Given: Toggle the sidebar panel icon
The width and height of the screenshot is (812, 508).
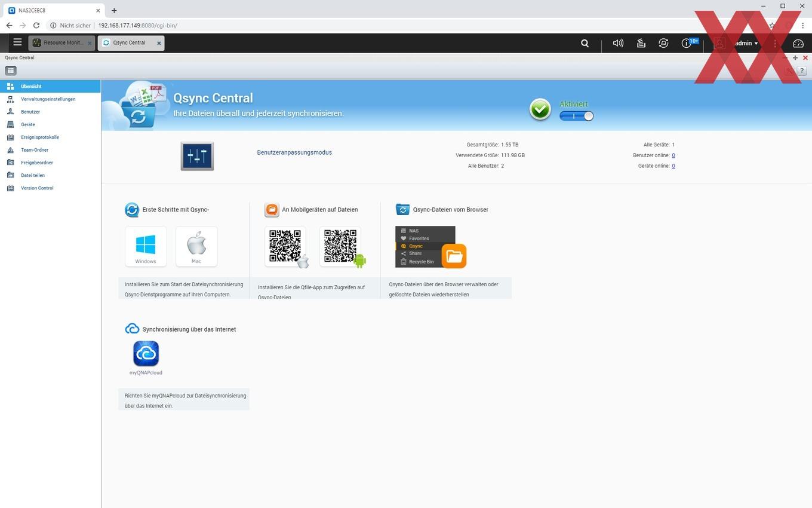Looking at the screenshot, I should click(x=11, y=71).
